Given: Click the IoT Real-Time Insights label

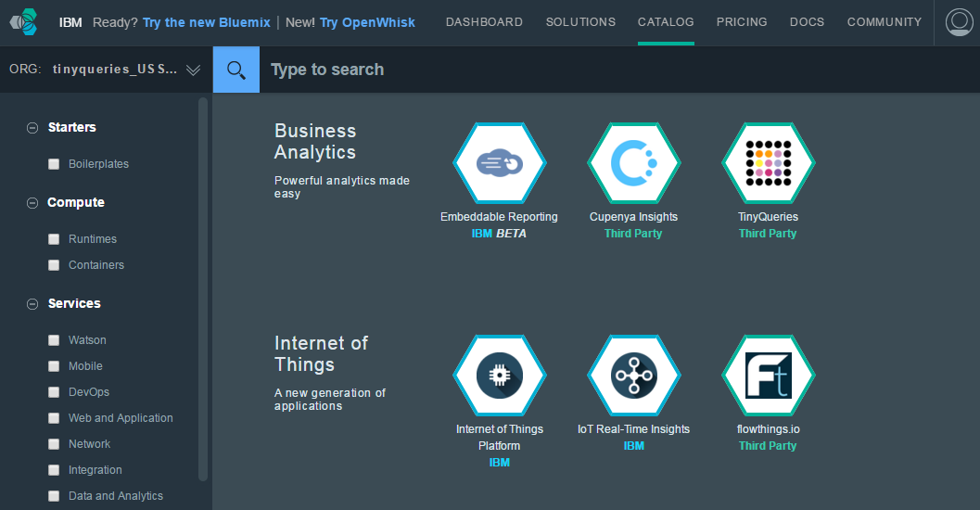Looking at the screenshot, I should click(634, 429).
